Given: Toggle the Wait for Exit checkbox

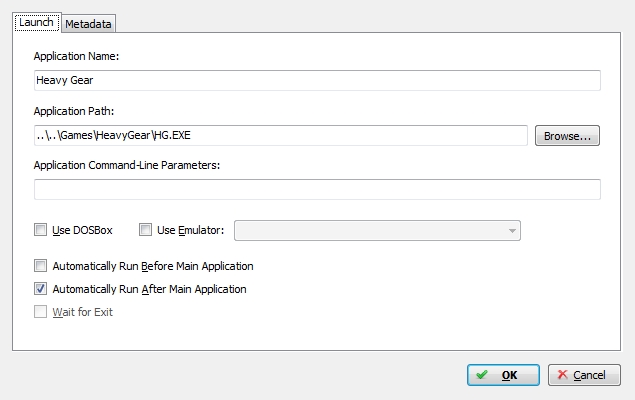Looking at the screenshot, I should pyautogui.click(x=40, y=312).
